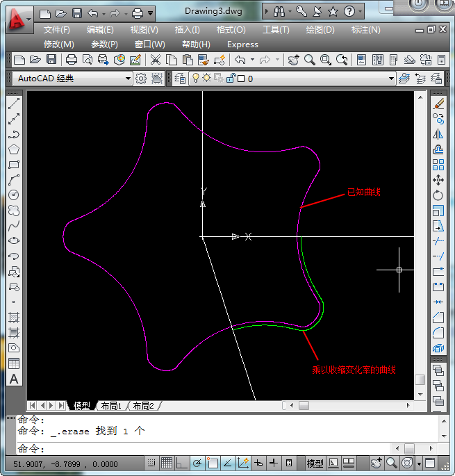Select the Arc tool
Screen dimensions: 455x476
(x=14, y=180)
